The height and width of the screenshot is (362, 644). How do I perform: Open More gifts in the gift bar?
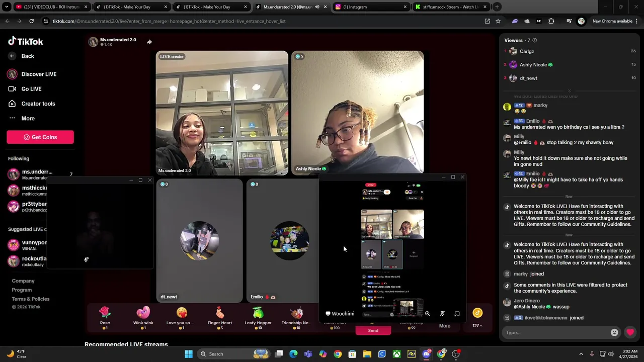coord(445,326)
